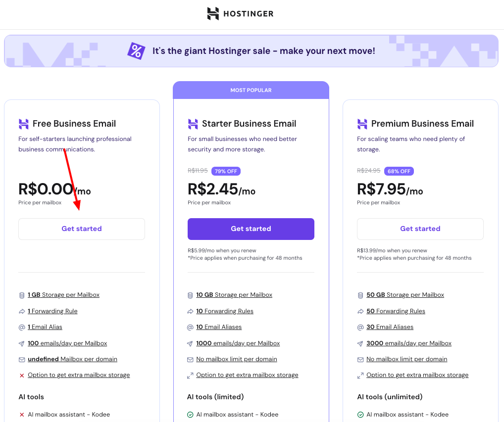
Task: Click the Free Business Email plan logo icon
Action: [23, 124]
